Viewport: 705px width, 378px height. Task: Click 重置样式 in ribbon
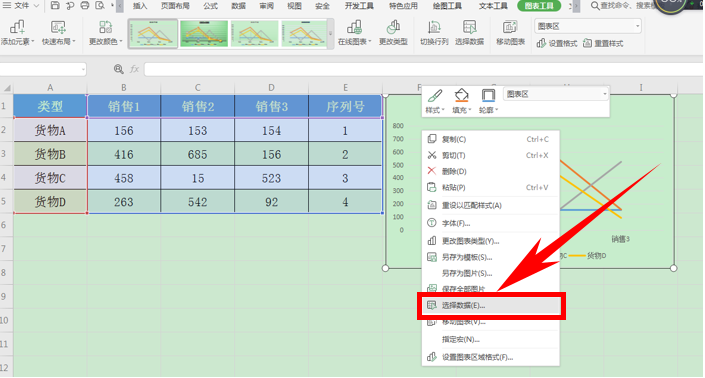click(603, 44)
